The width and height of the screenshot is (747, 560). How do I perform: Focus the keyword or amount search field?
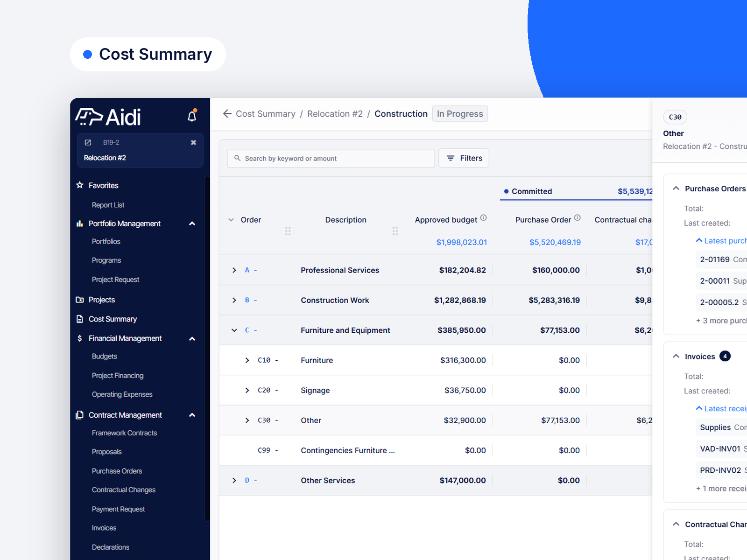[331, 158]
